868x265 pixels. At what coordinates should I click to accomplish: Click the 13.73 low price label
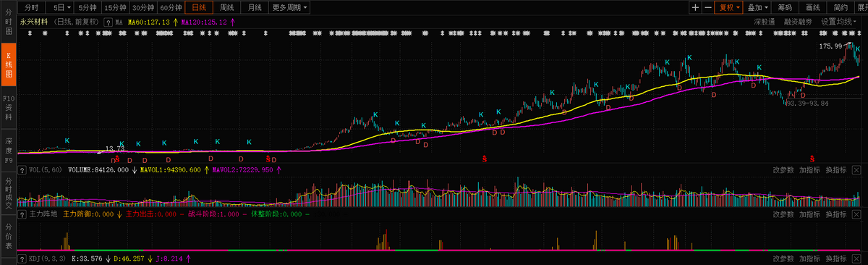115,148
